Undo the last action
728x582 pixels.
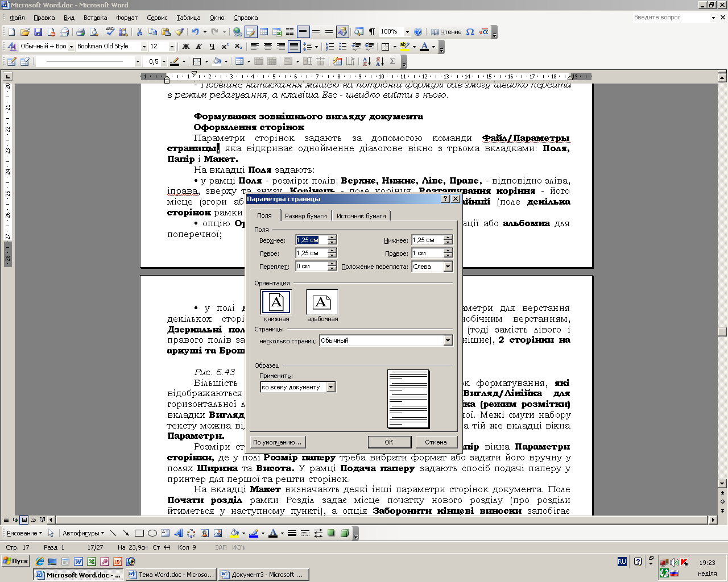196,32
